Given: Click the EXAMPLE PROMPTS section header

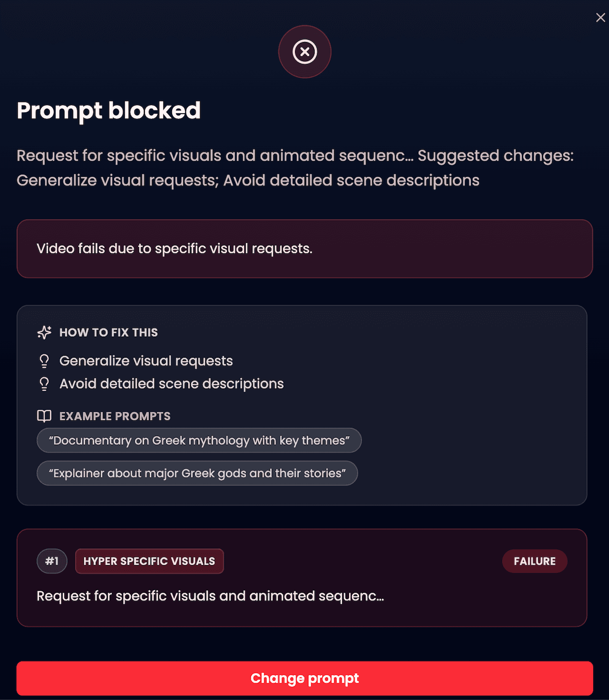Looking at the screenshot, I should (115, 416).
